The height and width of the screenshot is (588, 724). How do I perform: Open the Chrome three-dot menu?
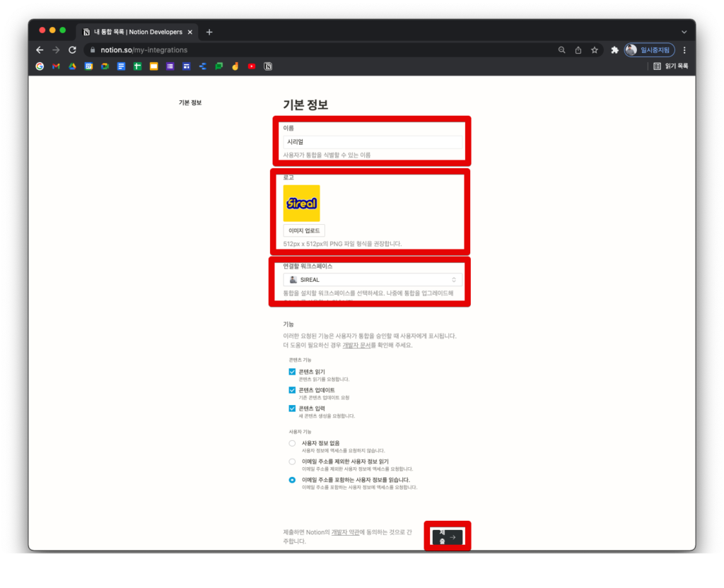coord(684,50)
